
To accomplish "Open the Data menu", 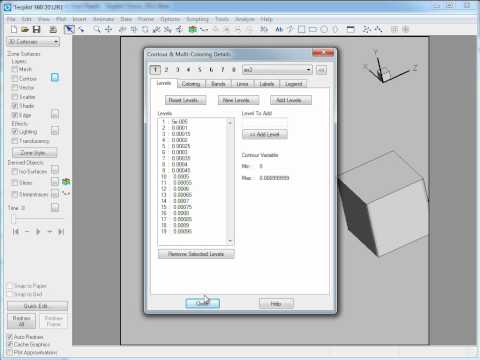I will (126, 19).
